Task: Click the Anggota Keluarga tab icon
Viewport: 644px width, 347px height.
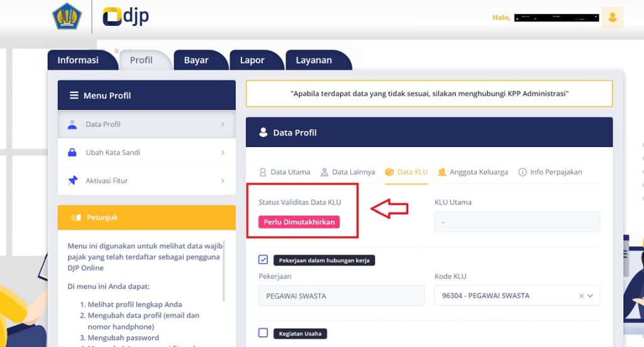Action: (442, 172)
